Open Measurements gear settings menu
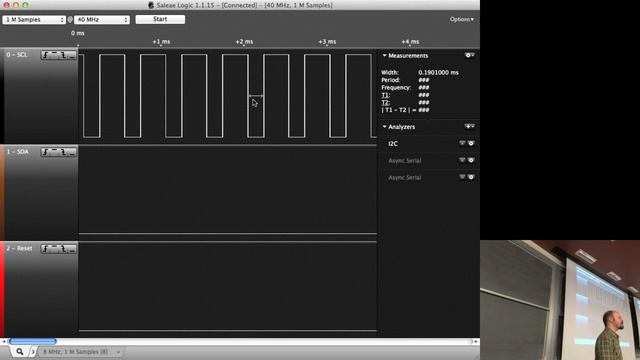This screenshot has height=360, width=640. [469, 55]
